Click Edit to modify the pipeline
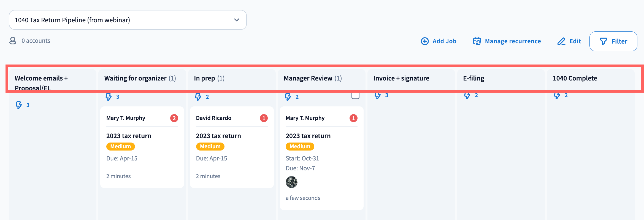 coord(569,41)
